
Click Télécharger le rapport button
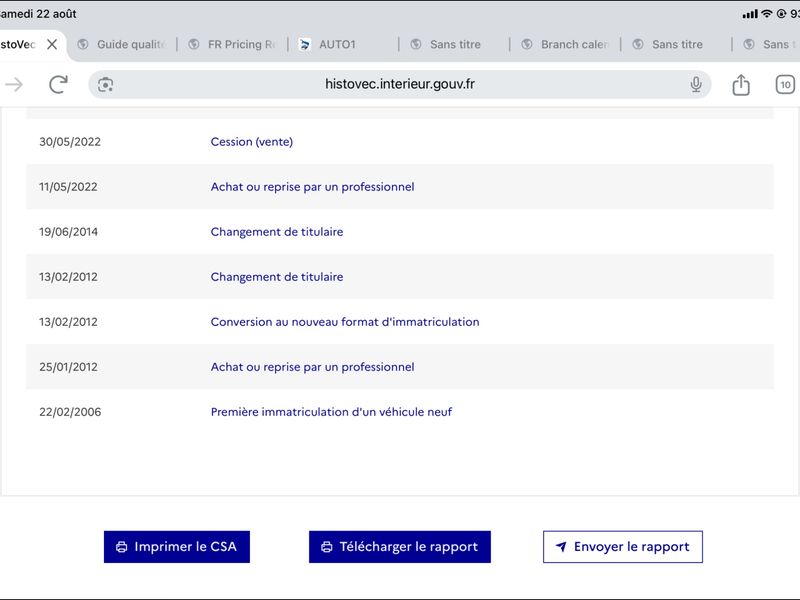400,547
